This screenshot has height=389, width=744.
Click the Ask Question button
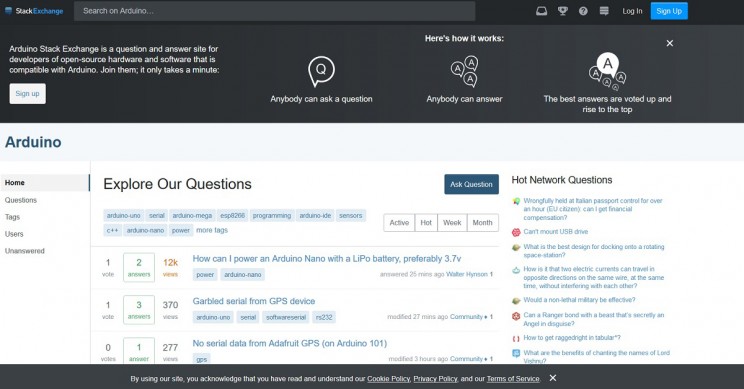click(x=471, y=184)
